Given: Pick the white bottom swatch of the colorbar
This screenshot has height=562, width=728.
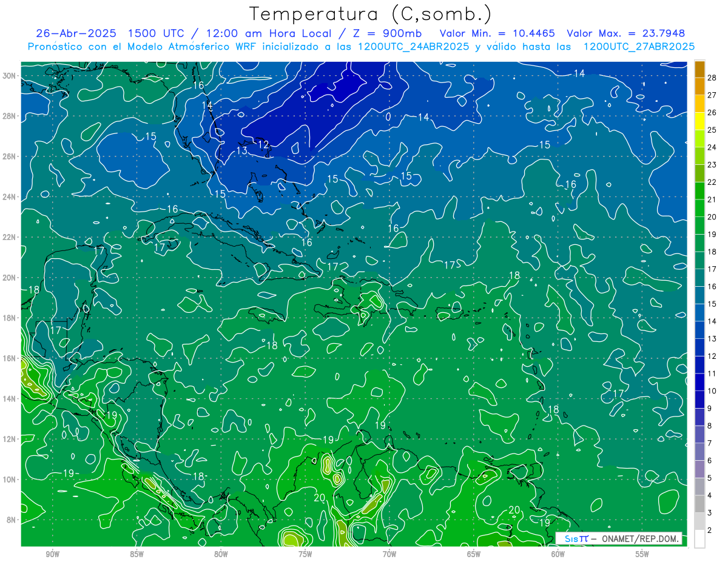Looking at the screenshot, I should (699, 539).
